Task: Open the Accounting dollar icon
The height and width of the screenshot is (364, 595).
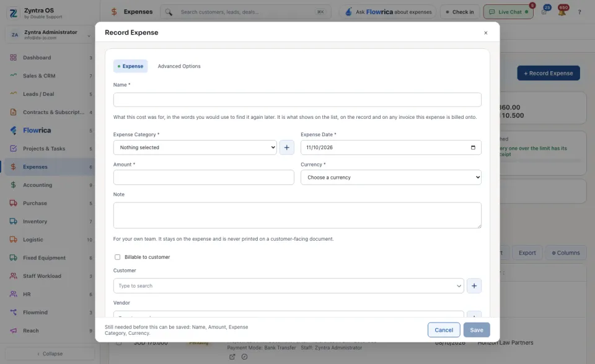Action: [13, 185]
